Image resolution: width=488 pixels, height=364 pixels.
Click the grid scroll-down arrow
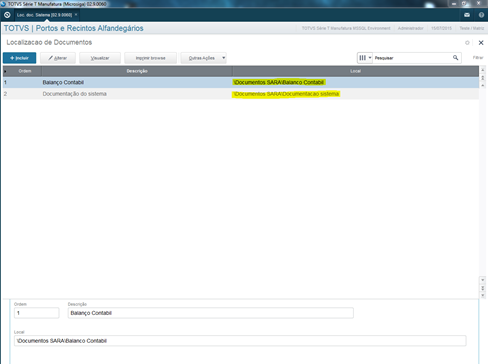[x=482, y=280]
